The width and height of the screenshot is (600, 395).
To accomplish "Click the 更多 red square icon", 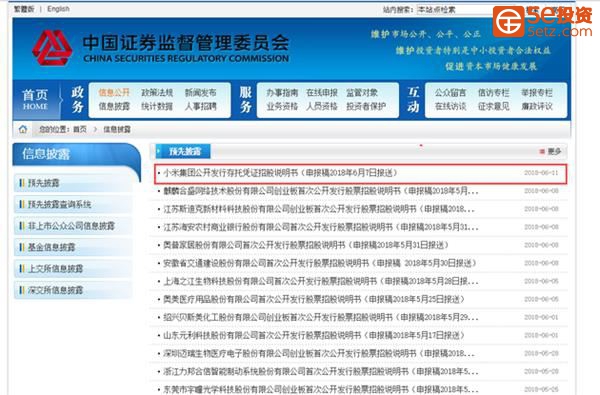I will (x=542, y=152).
